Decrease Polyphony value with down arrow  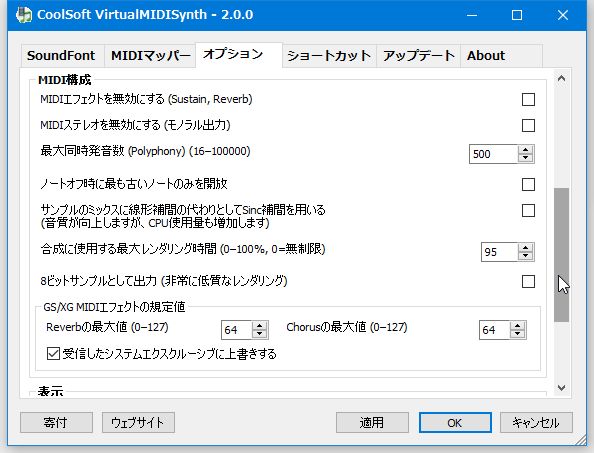[525, 158]
